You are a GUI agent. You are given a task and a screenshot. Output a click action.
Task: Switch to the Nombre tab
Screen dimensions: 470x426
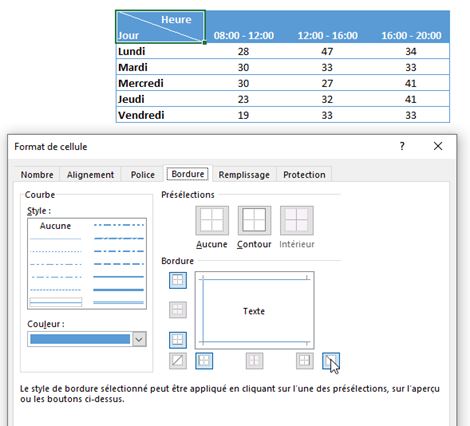(37, 175)
